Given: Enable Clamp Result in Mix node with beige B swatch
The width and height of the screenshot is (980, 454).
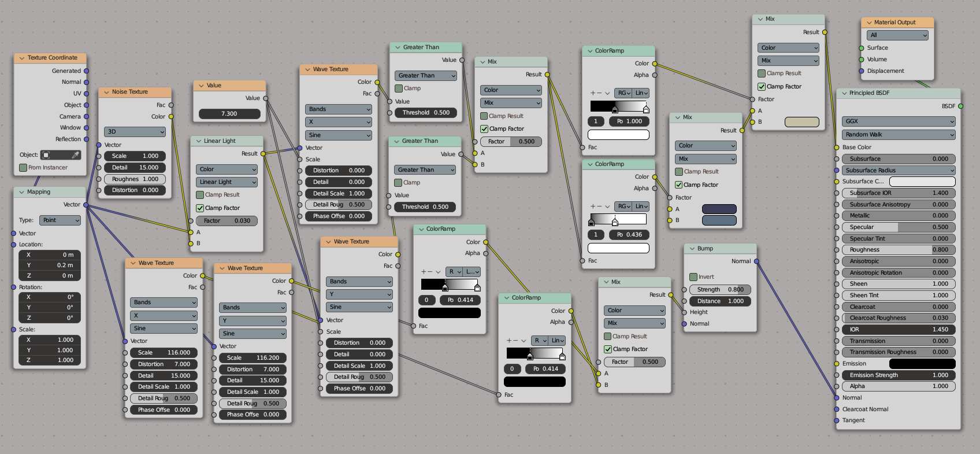Looking at the screenshot, I should [x=762, y=73].
